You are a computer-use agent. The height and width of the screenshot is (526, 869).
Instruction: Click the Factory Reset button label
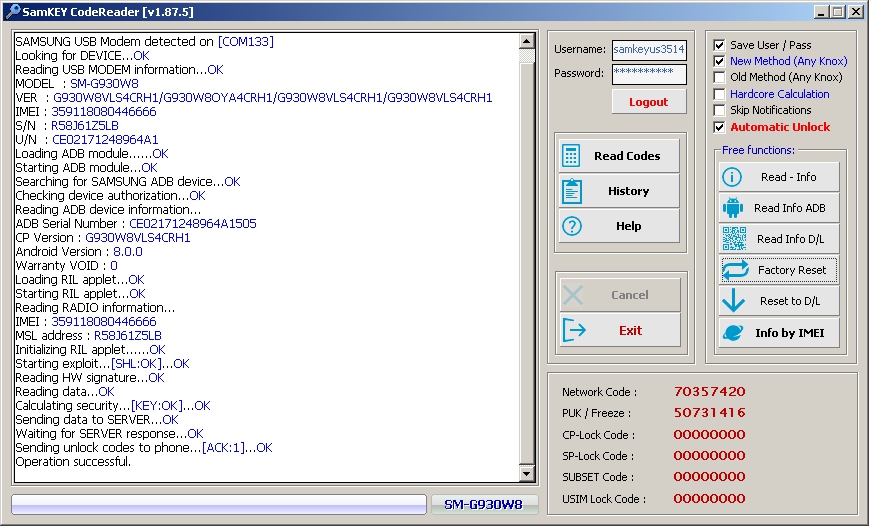tap(792, 270)
